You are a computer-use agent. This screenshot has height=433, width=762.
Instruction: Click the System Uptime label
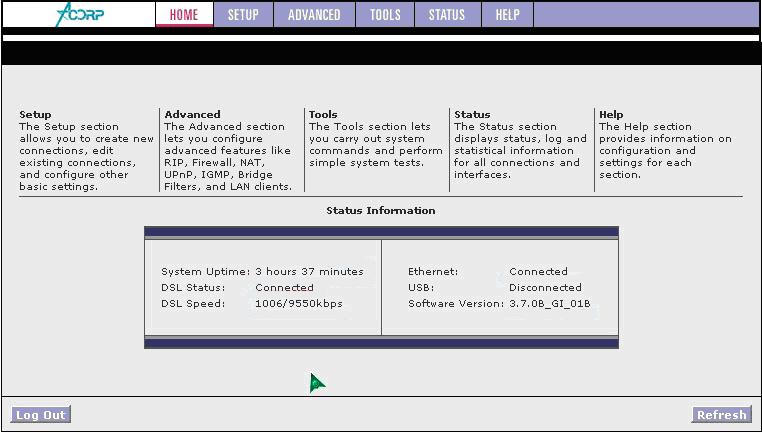(x=206, y=272)
